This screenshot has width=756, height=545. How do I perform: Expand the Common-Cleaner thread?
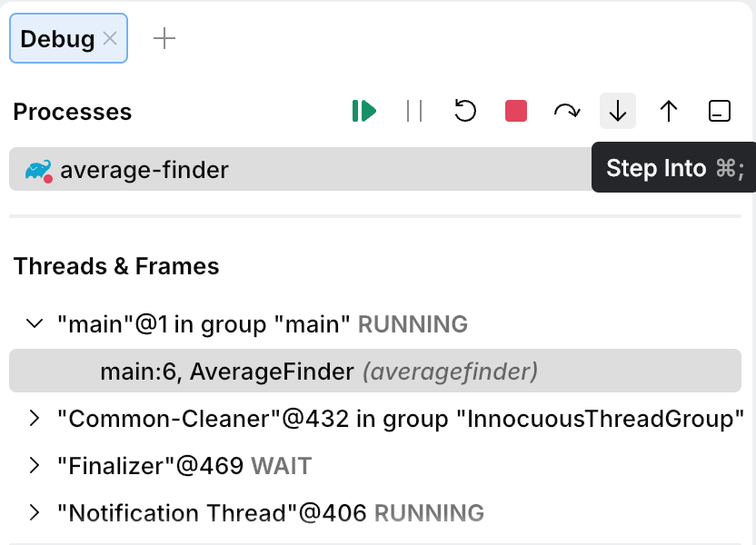35,419
